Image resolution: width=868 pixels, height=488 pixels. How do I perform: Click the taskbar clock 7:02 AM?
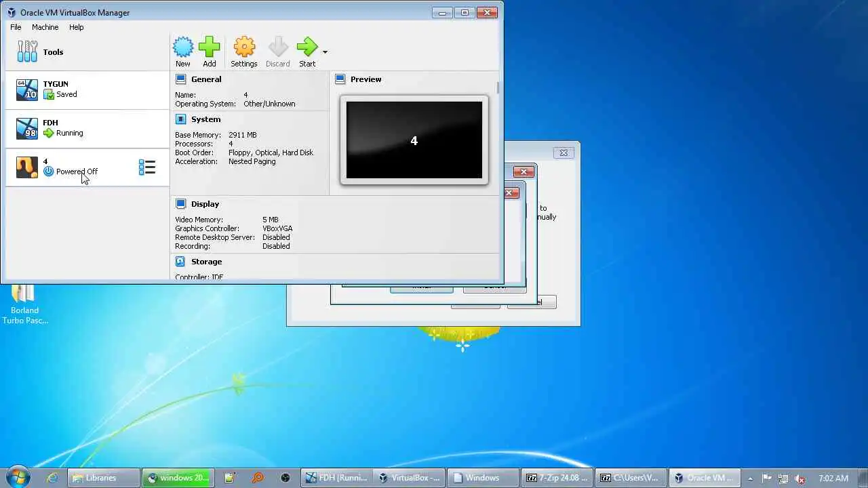click(833, 479)
